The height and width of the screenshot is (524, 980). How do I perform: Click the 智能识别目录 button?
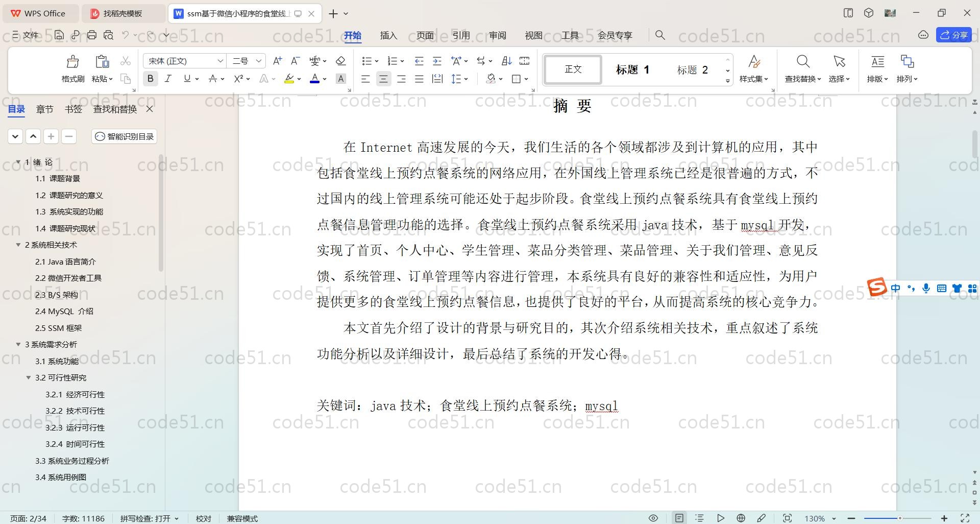click(125, 136)
